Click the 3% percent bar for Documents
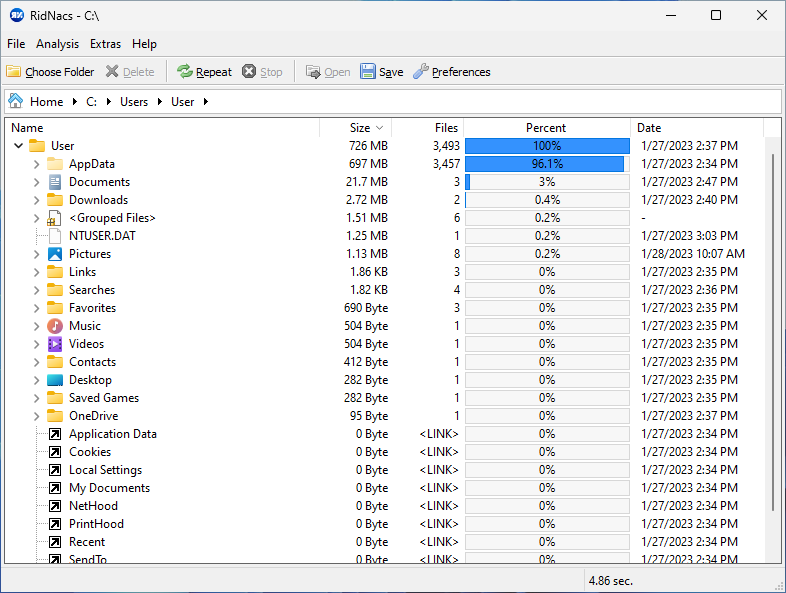Image resolution: width=786 pixels, height=593 pixels. point(547,182)
